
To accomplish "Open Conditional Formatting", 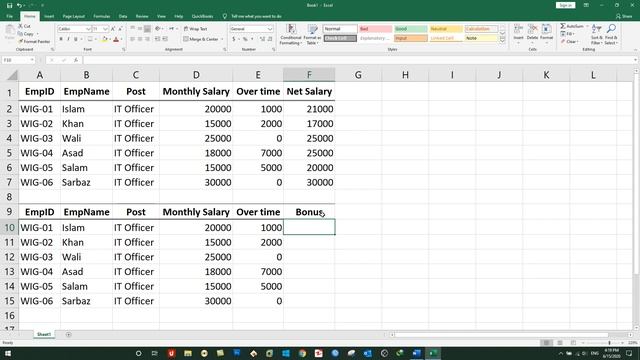I will pos(291,34).
